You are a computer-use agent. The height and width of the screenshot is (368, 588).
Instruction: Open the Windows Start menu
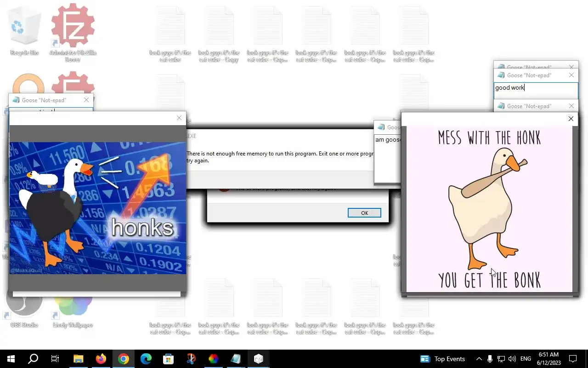click(11, 359)
